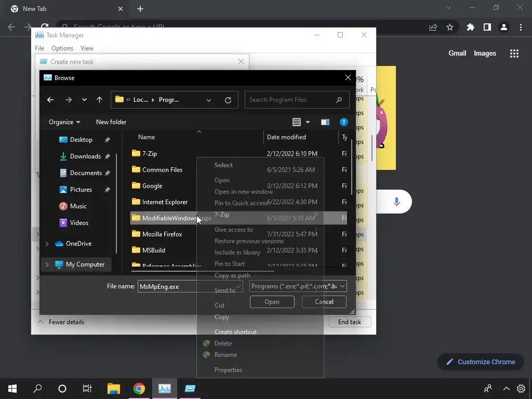
Task: Open the view options dropdown arrow
Action: tap(308, 122)
